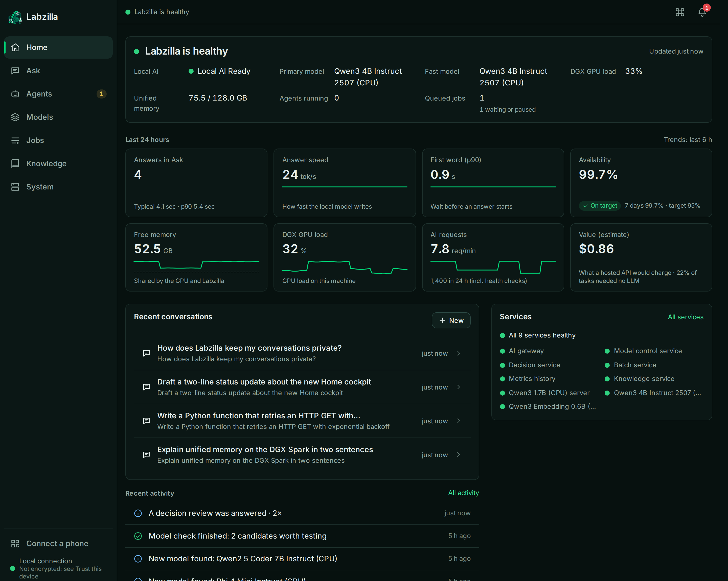This screenshot has height=581, width=728.
Task: Click the chat icon beside the Python function conversation
Action: [x=147, y=421]
